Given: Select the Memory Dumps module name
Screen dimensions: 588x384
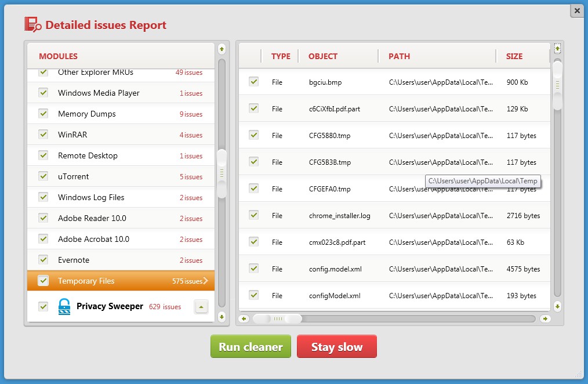Looking at the screenshot, I should (86, 114).
